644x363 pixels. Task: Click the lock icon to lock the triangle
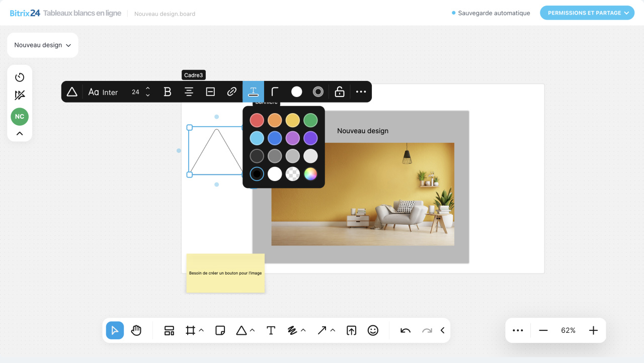pos(339,92)
